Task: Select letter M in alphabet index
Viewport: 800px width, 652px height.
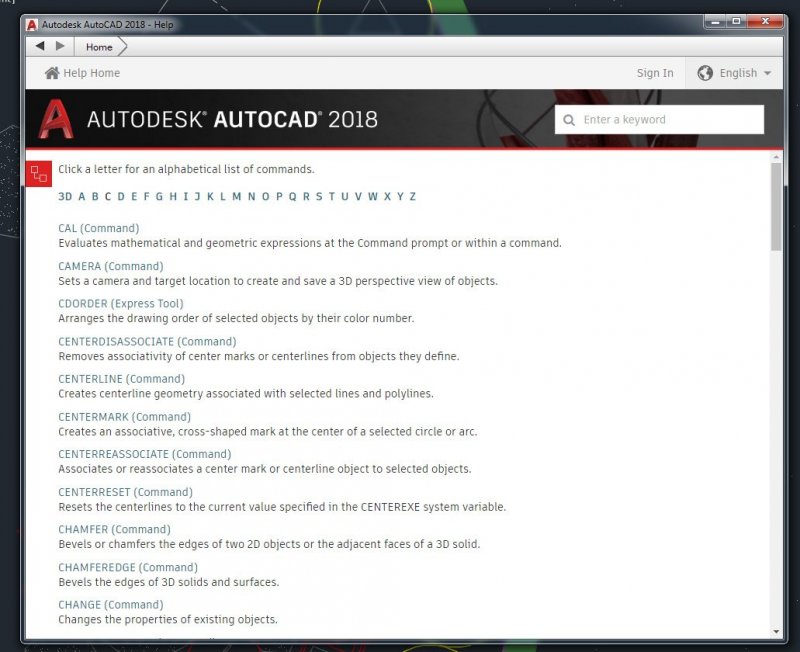Action: click(237, 196)
